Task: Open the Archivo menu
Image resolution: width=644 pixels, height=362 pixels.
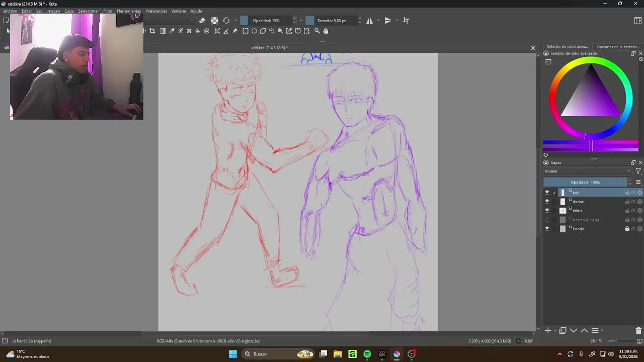Action: [x=10, y=11]
